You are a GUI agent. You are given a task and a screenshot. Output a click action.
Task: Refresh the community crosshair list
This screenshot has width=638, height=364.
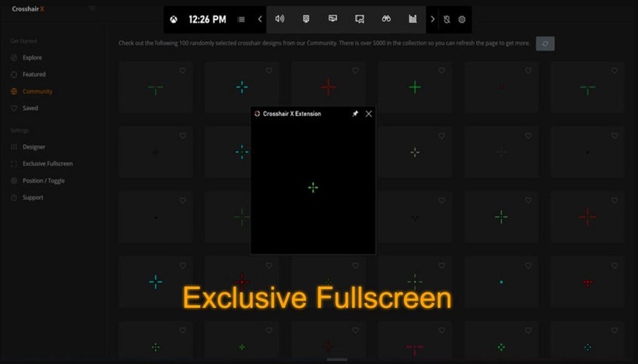point(545,44)
